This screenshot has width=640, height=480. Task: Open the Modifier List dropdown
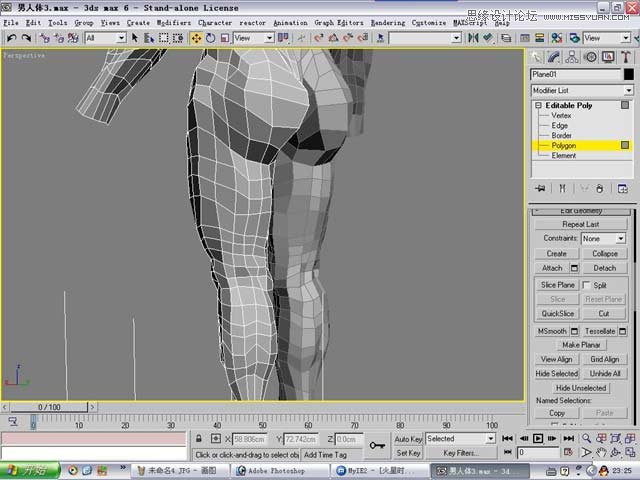[628, 90]
